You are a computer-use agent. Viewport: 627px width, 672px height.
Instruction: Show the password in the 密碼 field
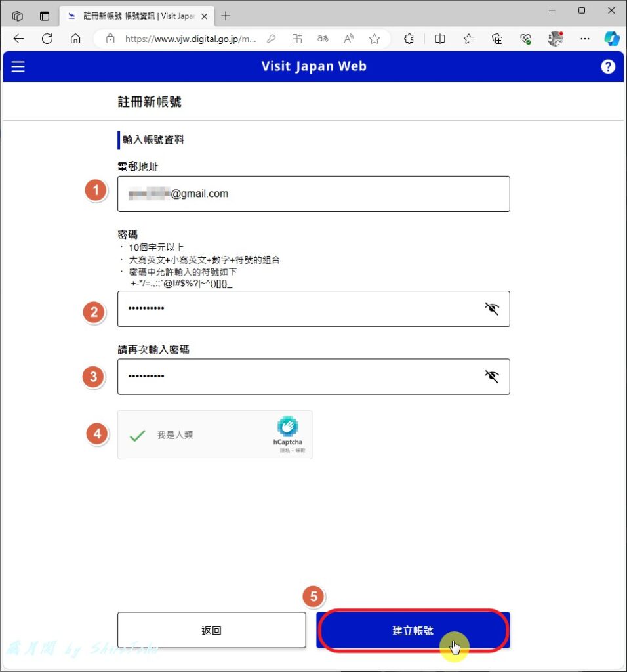pyautogui.click(x=491, y=308)
